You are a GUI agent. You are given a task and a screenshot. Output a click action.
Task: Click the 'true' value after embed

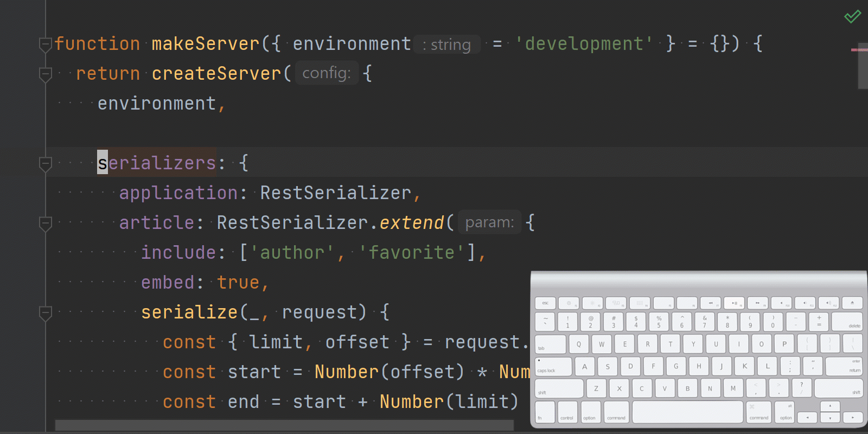(238, 283)
